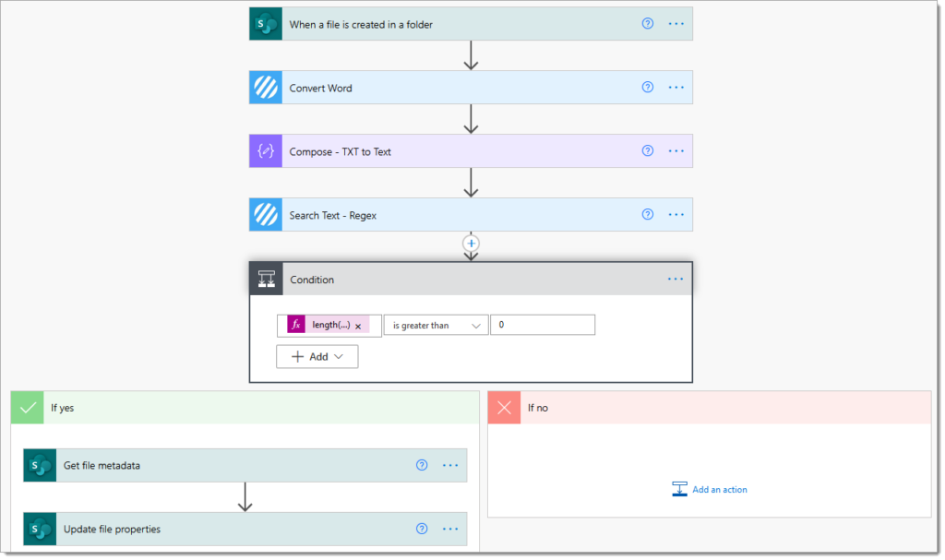
Task: Click the Compose action's curly-brace icon
Action: point(266,151)
